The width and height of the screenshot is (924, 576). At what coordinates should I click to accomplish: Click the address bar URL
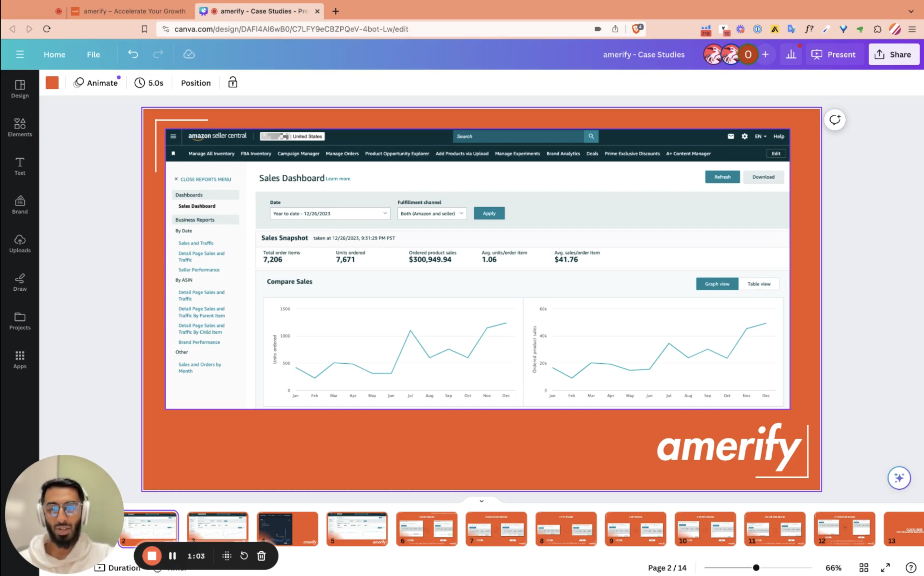(291, 29)
